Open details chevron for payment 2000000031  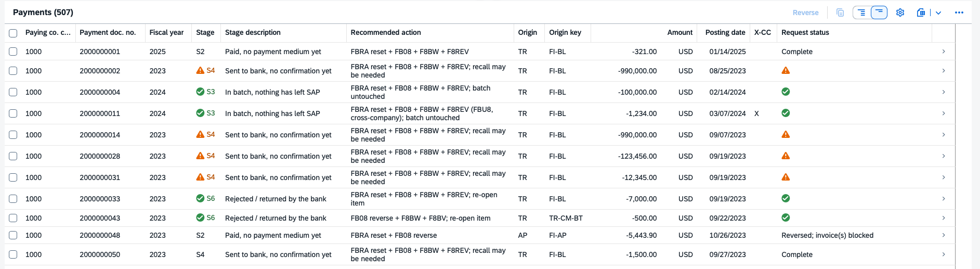[x=944, y=177]
